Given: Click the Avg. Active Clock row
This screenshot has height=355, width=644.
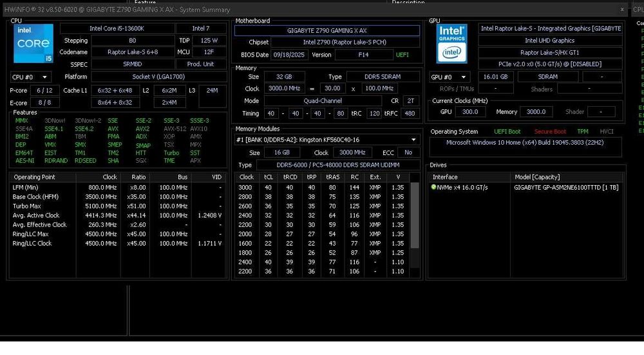Looking at the screenshot, I should pyautogui.click(x=117, y=215).
